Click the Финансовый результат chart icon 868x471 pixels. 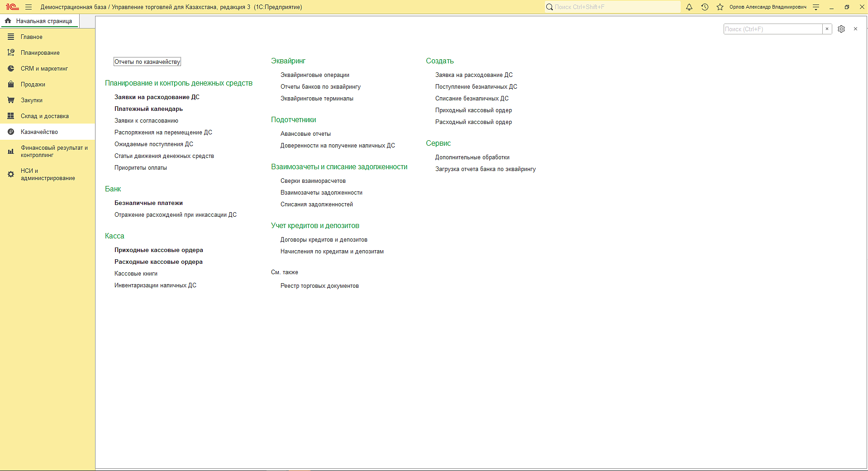click(11, 151)
